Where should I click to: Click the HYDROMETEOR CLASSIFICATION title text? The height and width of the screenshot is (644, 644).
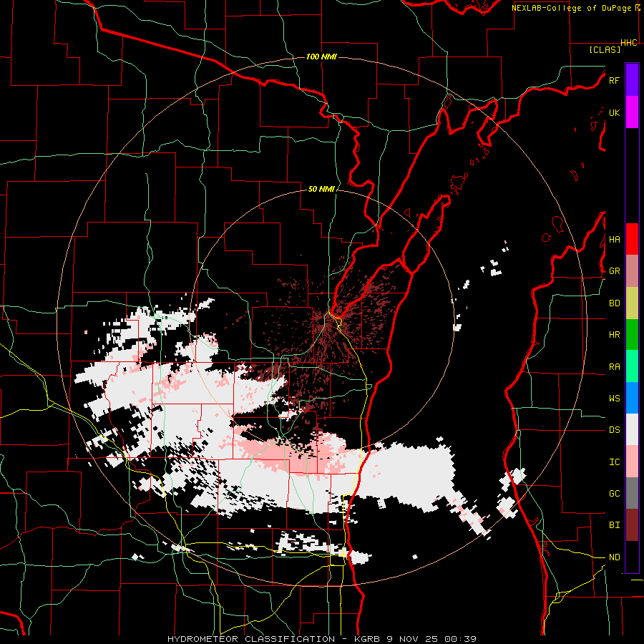251,639
